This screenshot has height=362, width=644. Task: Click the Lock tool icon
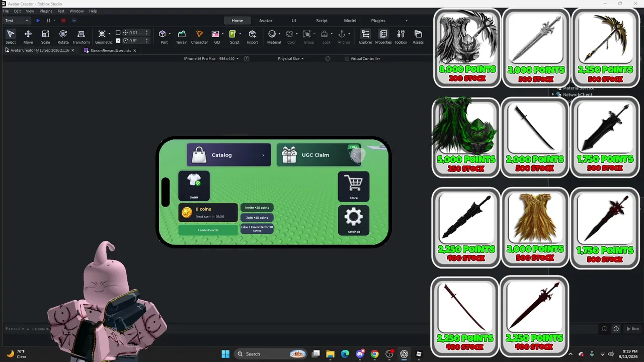(x=325, y=34)
